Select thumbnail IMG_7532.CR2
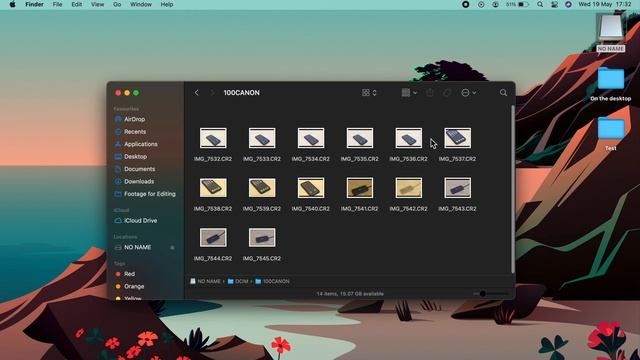 click(x=213, y=138)
